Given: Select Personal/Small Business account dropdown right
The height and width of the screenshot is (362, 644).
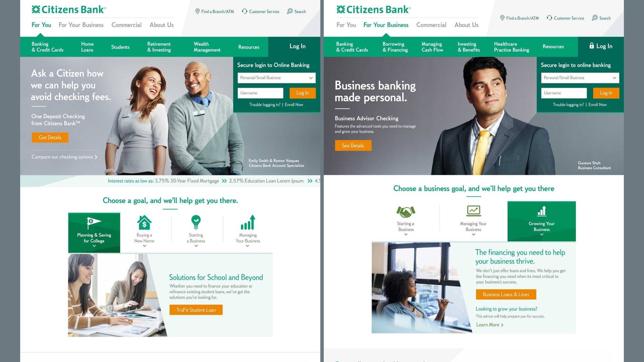Looking at the screenshot, I should click(x=579, y=78).
